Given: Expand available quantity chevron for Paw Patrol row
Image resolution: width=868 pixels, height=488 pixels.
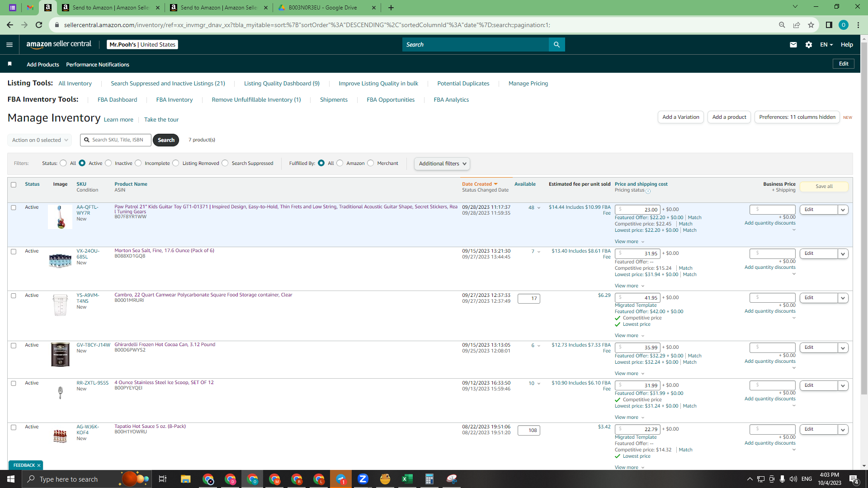Looking at the screenshot, I should tap(539, 208).
